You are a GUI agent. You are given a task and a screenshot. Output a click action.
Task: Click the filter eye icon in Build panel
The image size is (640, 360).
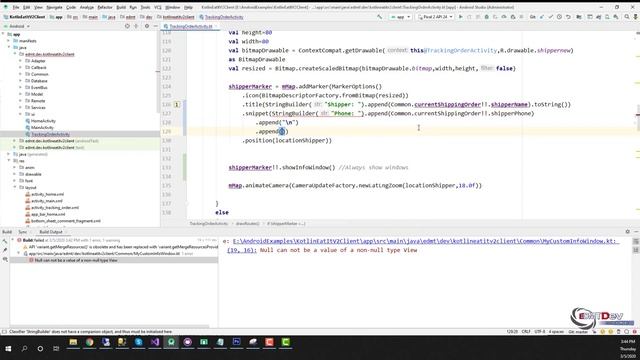coord(5,259)
